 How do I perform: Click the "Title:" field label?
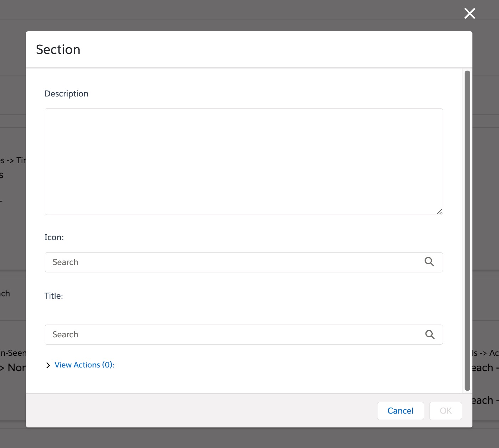point(54,296)
